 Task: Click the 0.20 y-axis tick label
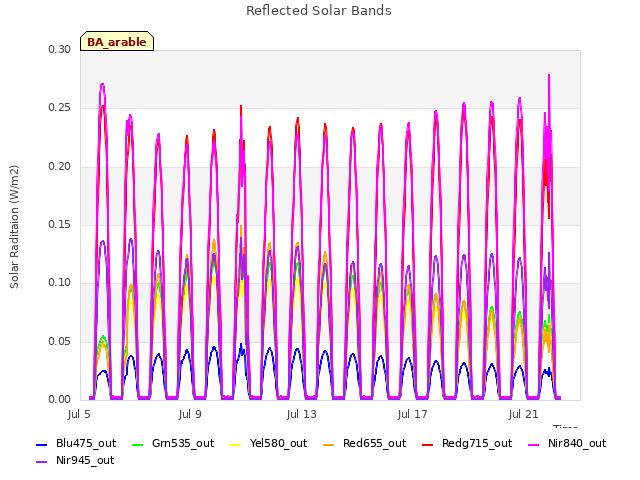pyautogui.click(x=60, y=166)
